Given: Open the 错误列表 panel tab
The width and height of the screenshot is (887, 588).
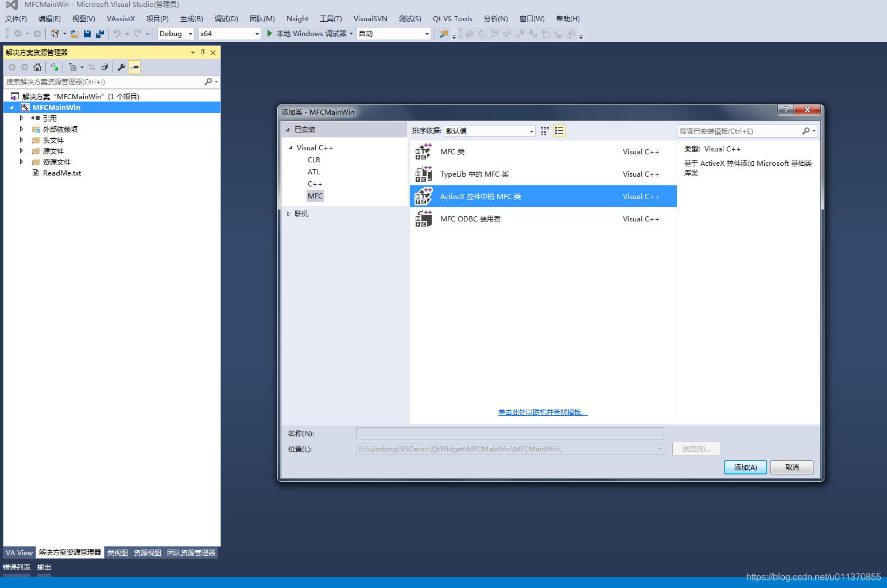Looking at the screenshot, I should pyautogui.click(x=17, y=567).
